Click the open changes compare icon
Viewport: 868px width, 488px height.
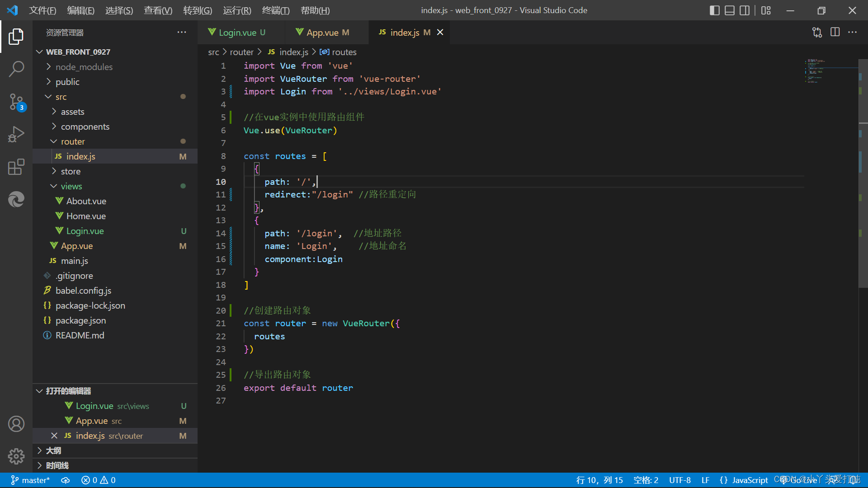pyautogui.click(x=817, y=33)
